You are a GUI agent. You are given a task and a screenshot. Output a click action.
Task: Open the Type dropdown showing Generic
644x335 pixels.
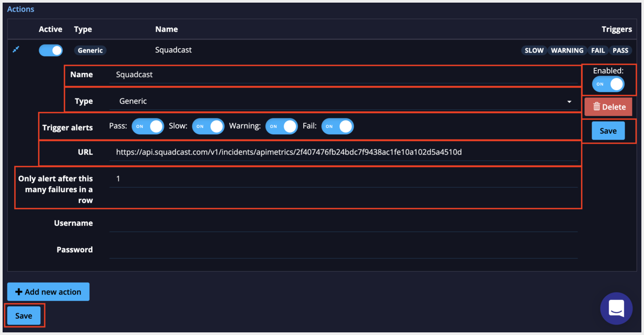tap(343, 101)
